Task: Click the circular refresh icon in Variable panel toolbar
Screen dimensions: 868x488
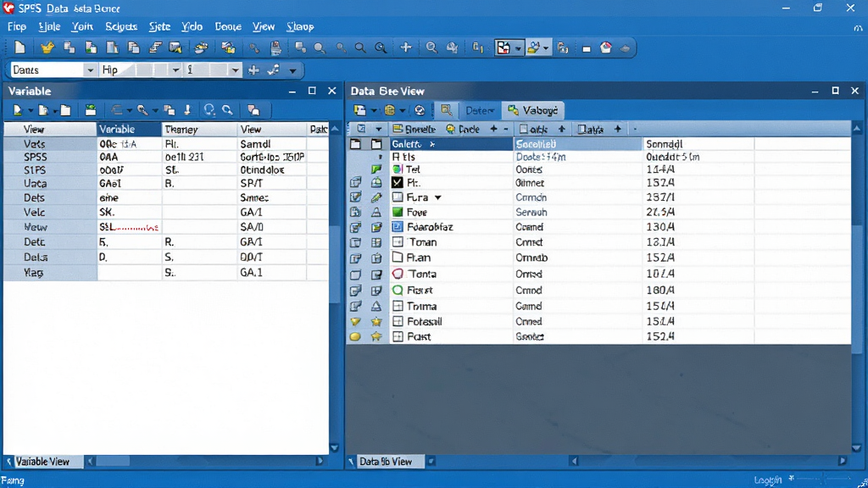Action: point(209,110)
